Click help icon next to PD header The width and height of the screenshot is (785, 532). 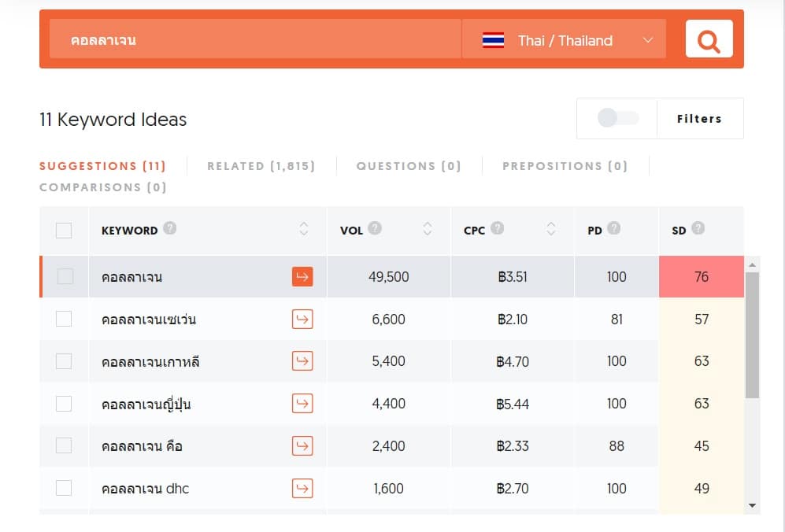tap(613, 229)
